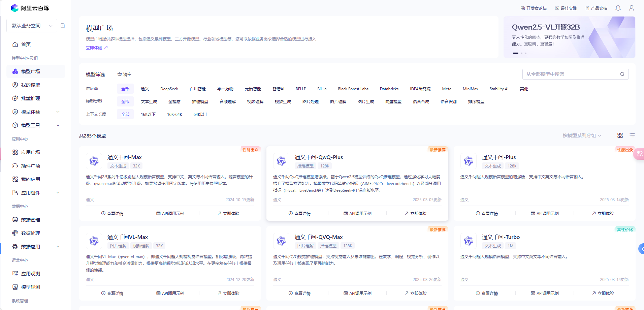Open 产品文档 in top bar
Viewport: 644px width, 310px height.
tap(597, 8)
